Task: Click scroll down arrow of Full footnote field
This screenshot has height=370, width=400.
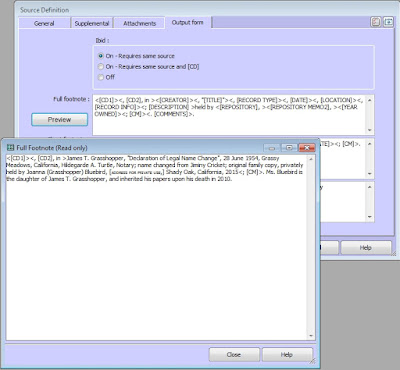Action: [x=370, y=130]
